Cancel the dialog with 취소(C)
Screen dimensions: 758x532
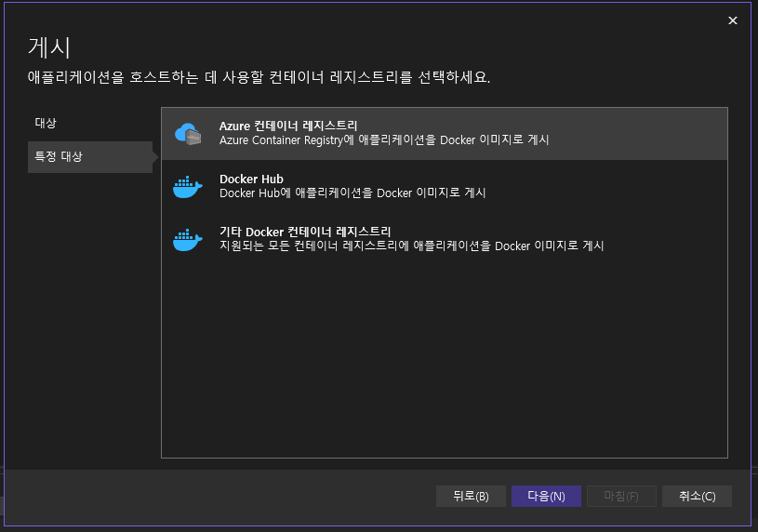[698, 497]
